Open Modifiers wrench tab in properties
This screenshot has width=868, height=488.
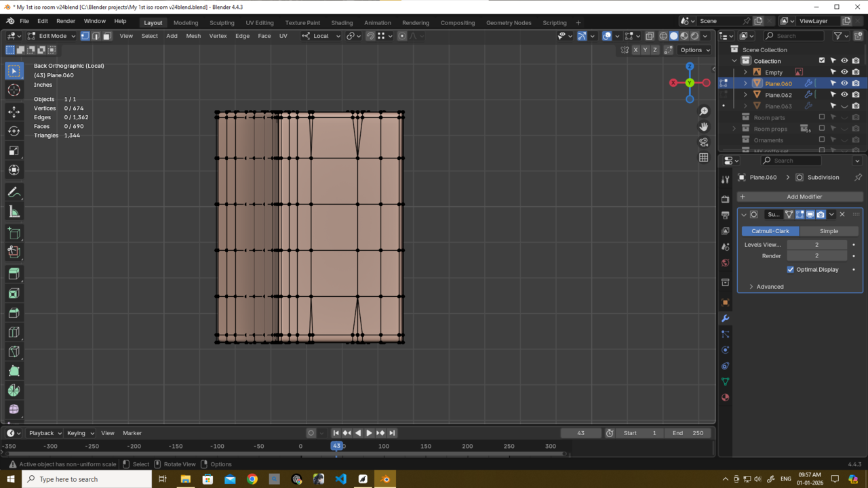tap(726, 318)
